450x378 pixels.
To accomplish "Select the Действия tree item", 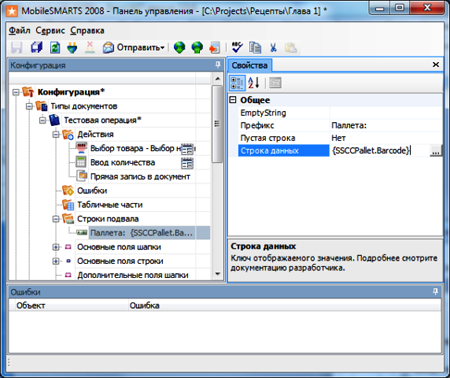I will [x=96, y=134].
